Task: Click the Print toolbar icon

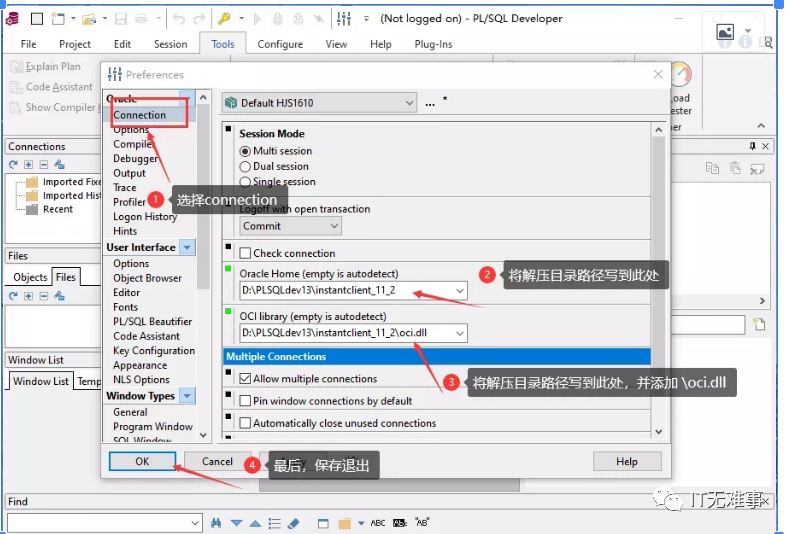Action: [x=141, y=19]
